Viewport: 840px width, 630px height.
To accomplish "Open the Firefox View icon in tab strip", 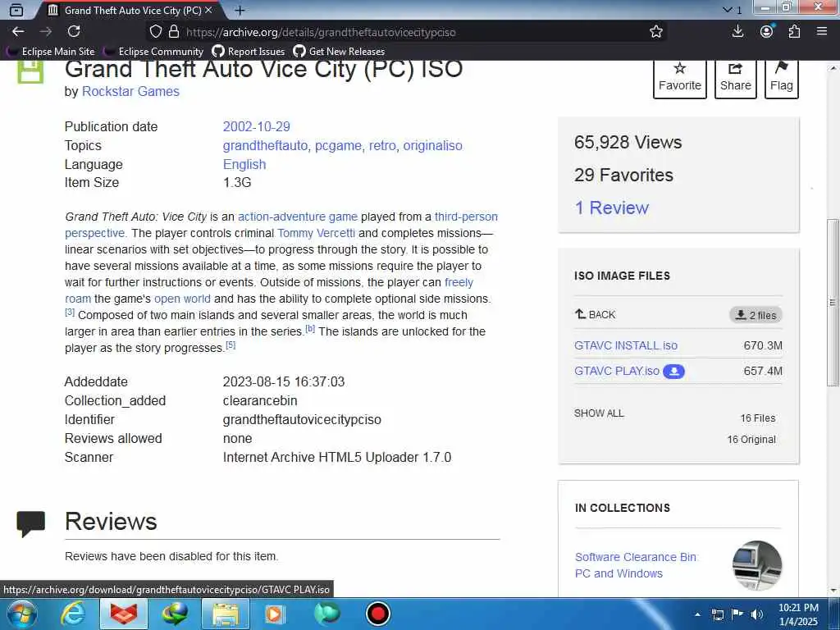I will (x=16, y=10).
